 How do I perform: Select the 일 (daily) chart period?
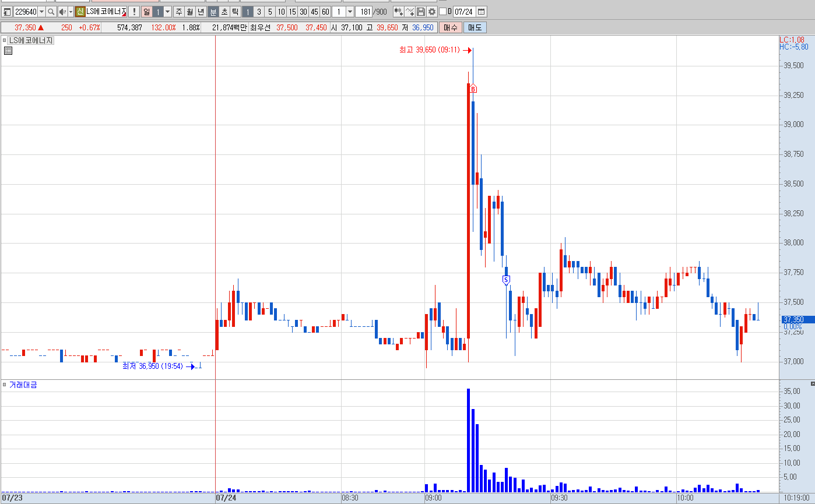click(x=146, y=12)
